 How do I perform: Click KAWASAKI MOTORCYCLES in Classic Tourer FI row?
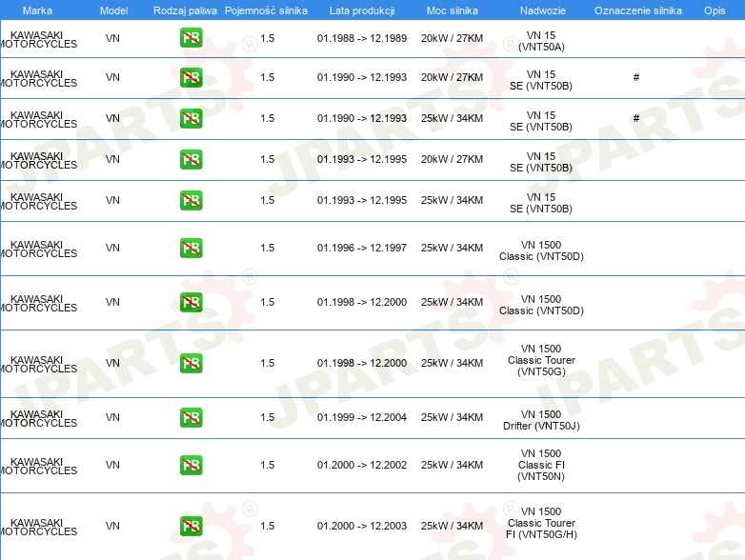click(38, 528)
